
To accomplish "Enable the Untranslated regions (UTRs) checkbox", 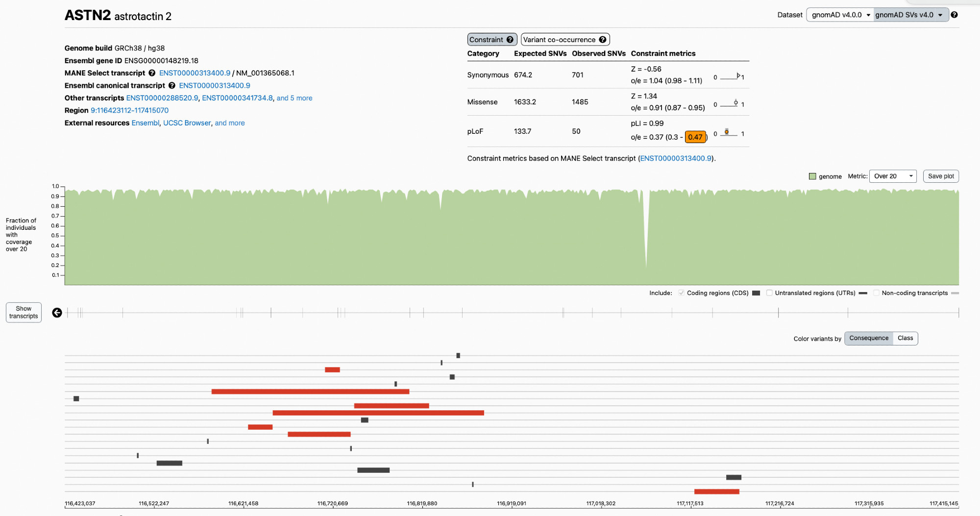I will 769,293.
